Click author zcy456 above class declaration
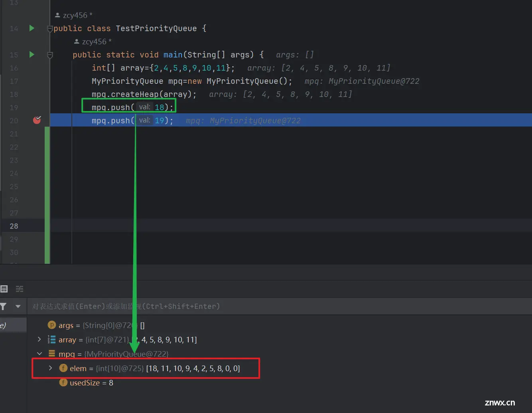The image size is (532, 413). pyautogui.click(x=73, y=15)
